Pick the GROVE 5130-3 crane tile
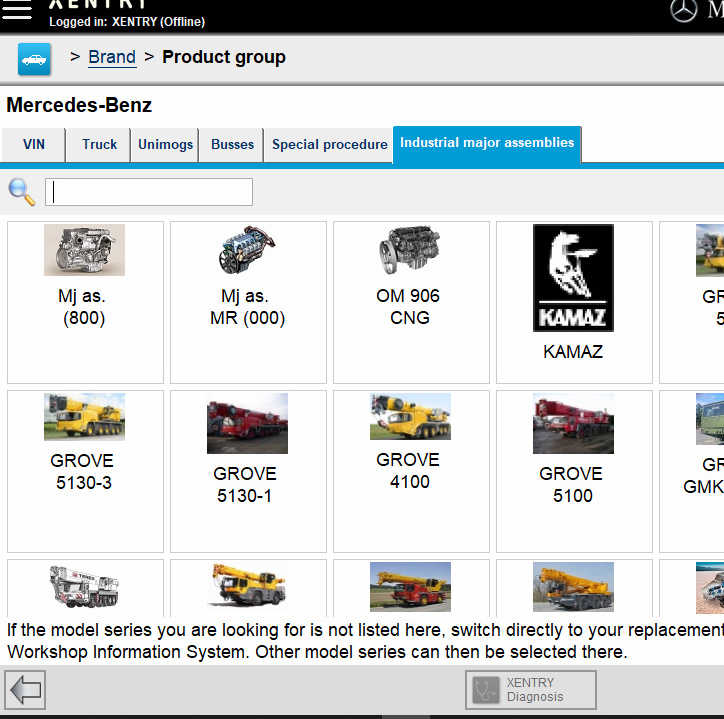The height and width of the screenshot is (719, 724). 85,471
